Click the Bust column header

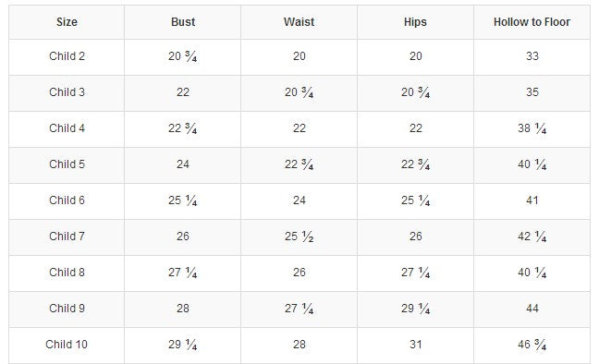(x=183, y=22)
